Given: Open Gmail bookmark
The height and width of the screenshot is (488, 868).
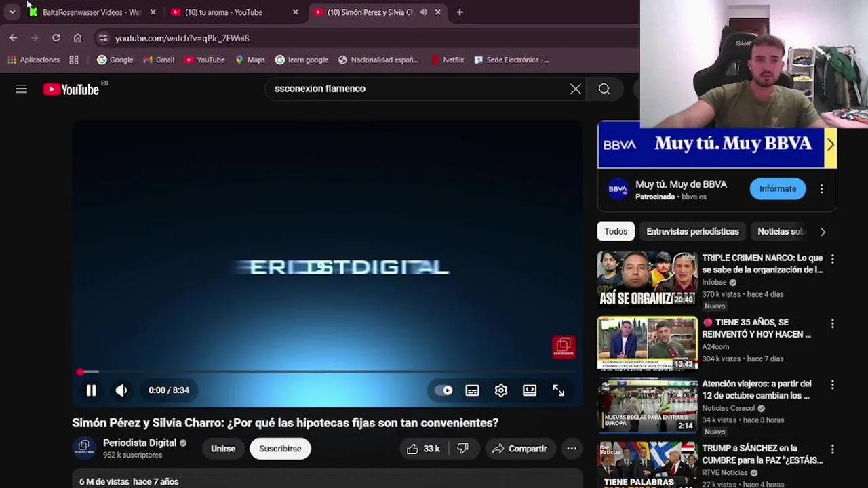Looking at the screenshot, I should pos(159,60).
